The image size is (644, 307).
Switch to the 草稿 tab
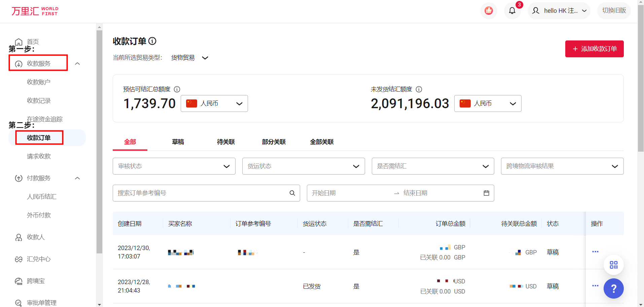click(178, 142)
